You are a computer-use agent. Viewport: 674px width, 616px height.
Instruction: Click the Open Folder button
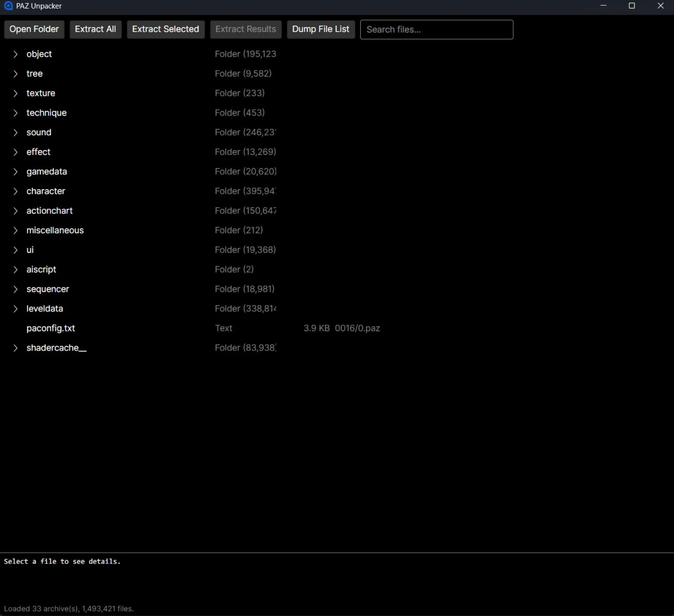pos(34,29)
